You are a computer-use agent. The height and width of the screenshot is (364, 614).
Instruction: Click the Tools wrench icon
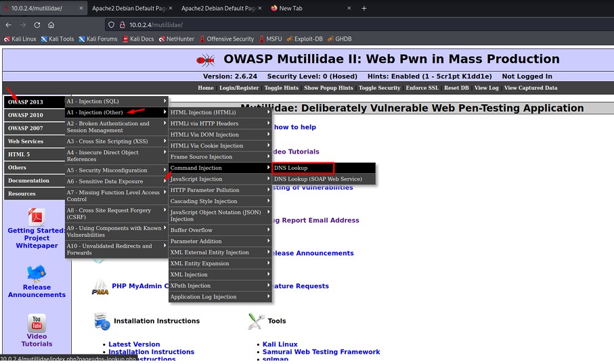(x=256, y=321)
